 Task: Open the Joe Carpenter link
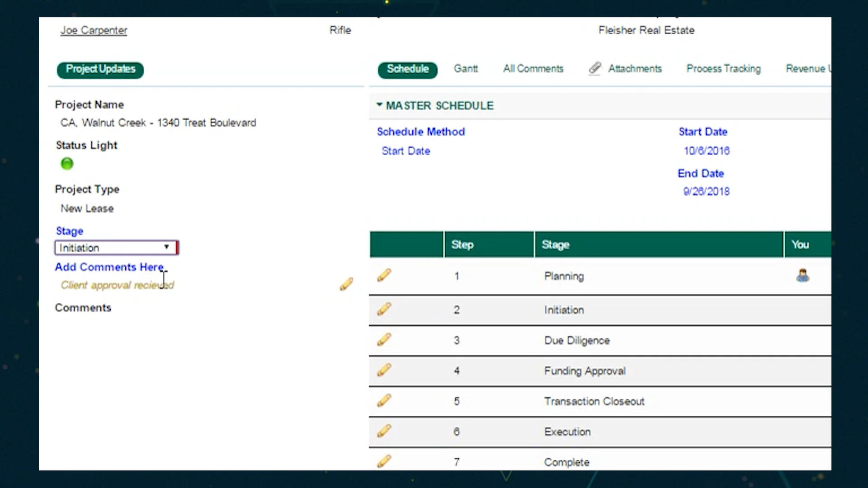(94, 30)
